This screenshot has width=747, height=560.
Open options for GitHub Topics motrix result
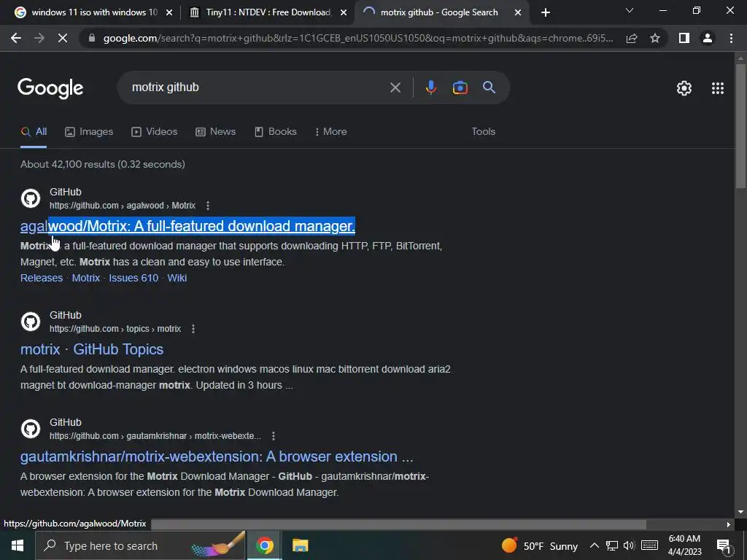click(x=193, y=329)
